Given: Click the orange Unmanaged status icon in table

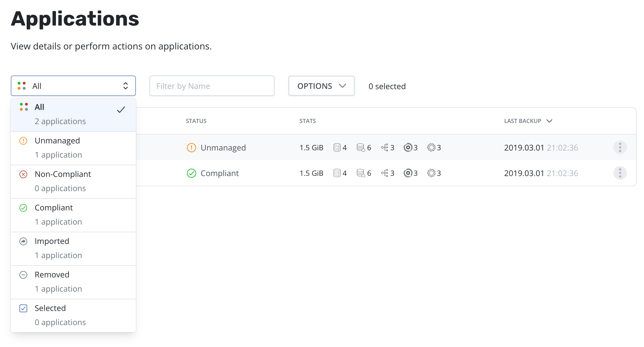Looking at the screenshot, I should pyautogui.click(x=192, y=148).
